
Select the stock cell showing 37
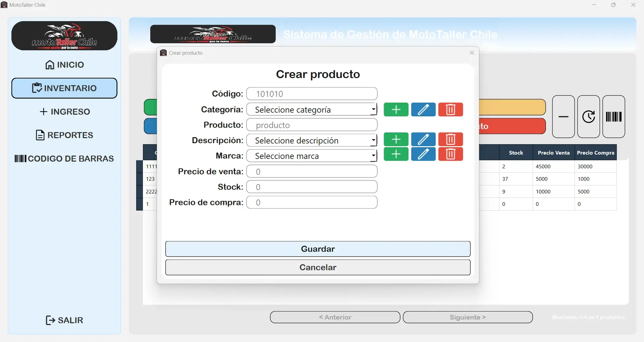[x=516, y=179]
